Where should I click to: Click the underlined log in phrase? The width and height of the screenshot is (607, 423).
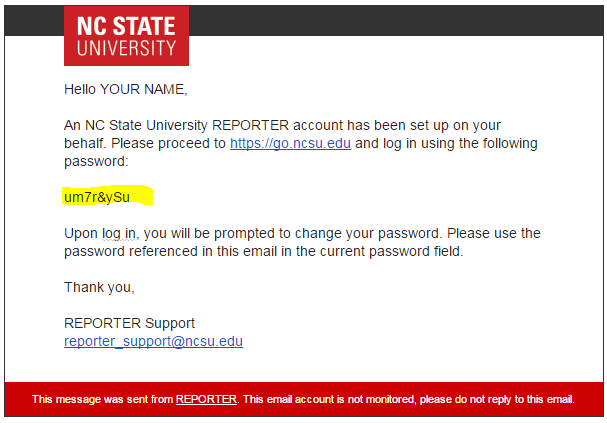click(x=118, y=234)
